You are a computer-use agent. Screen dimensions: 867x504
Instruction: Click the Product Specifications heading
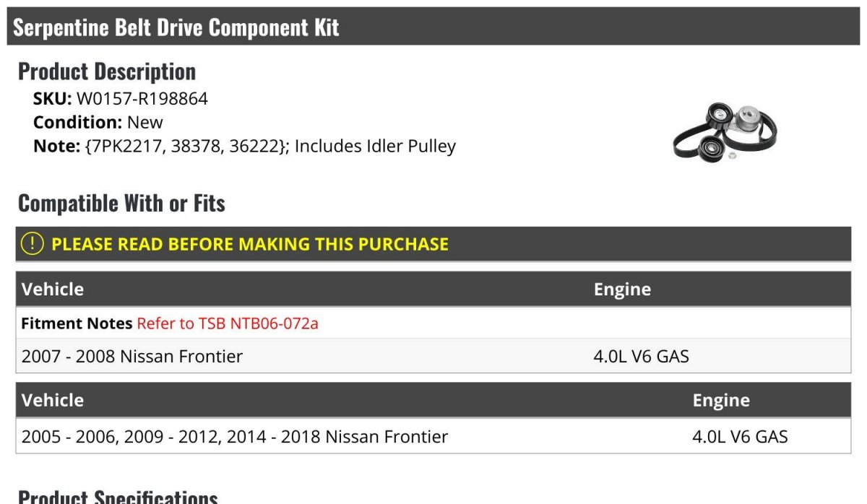118,496
